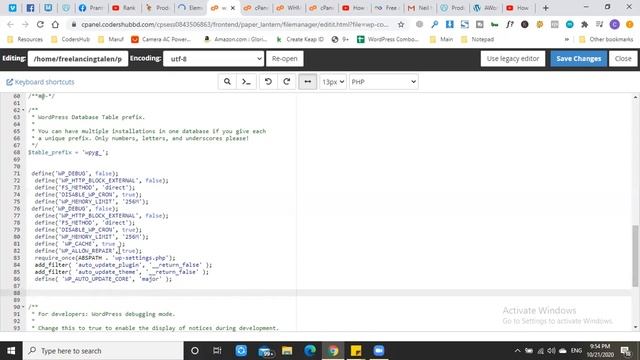Open the Encoding utf-8 dropdown
The width and height of the screenshot is (640, 360).
(x=213, y=59)
